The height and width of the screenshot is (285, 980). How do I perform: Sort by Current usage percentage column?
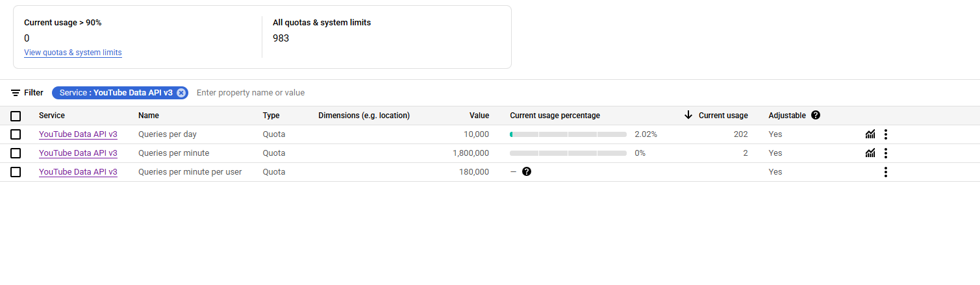555,116
